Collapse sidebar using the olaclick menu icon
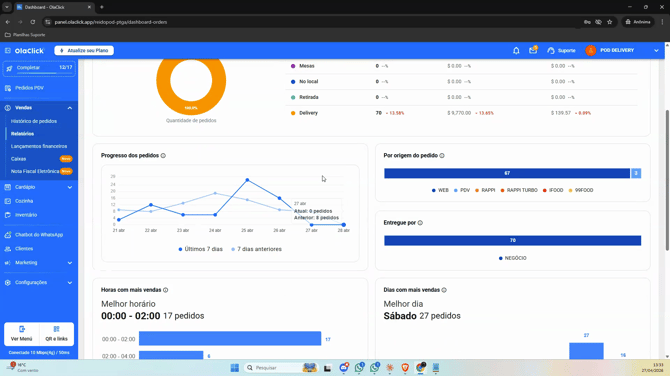This screenshot has height=376, width=670. (8, 50)
